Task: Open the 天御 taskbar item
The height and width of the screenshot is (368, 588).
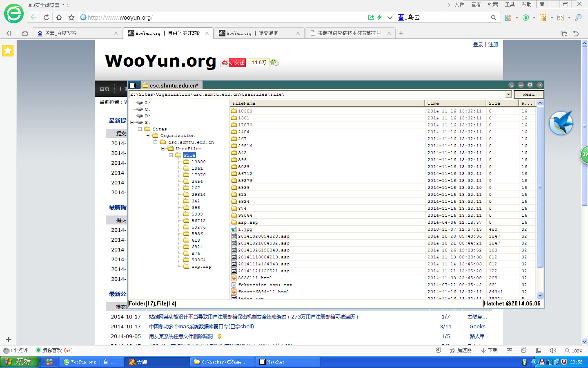Action: click(x=158, y=362)
